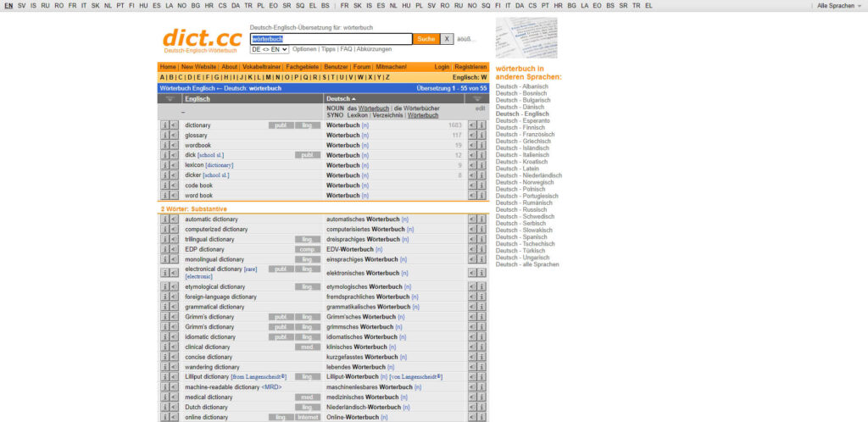
Task: Click the book thumbnail image top right
Action: tap(526, 37)
